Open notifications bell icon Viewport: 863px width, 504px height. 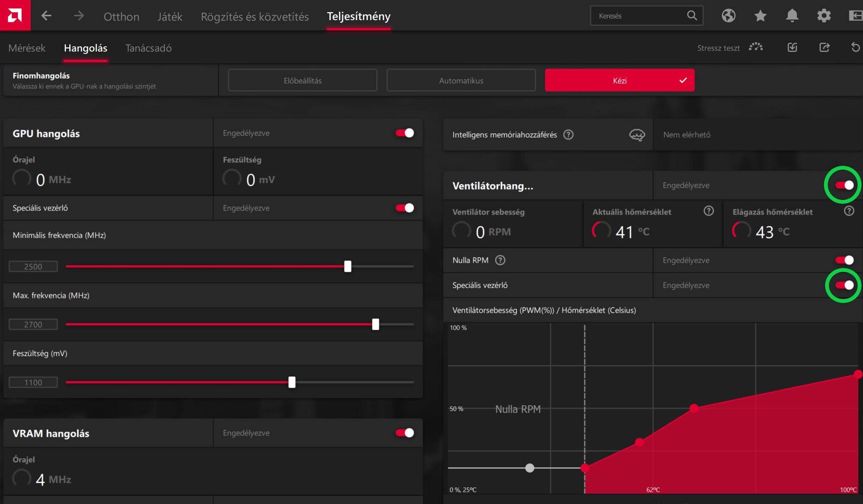[792, 16]
